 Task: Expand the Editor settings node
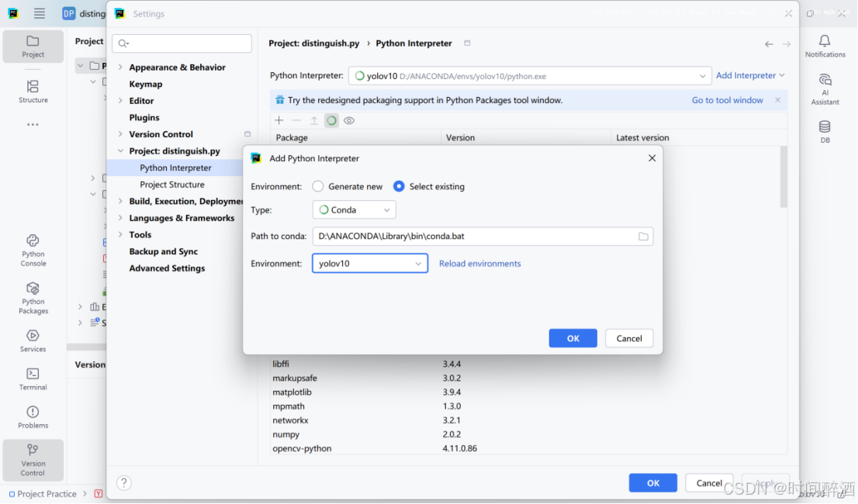click(x=120, y=101)
